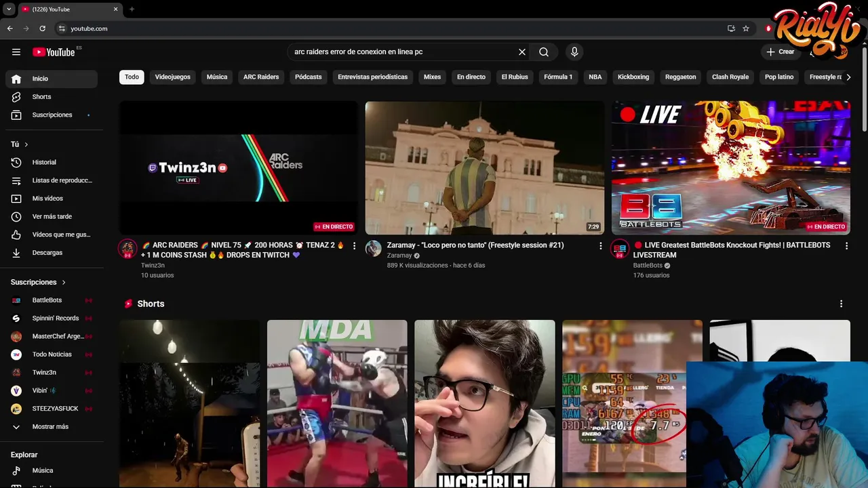This screenshot has width=868, height=488.
Task: Play the Zaramay video thumbnail
Action: point(484,168)
